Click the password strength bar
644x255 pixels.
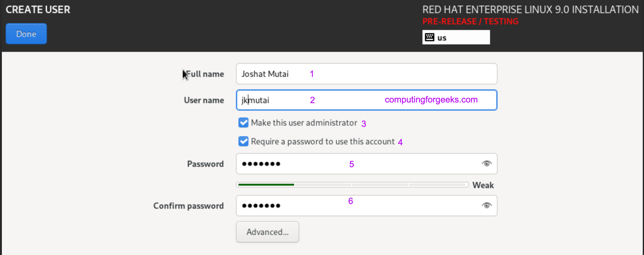352,185
